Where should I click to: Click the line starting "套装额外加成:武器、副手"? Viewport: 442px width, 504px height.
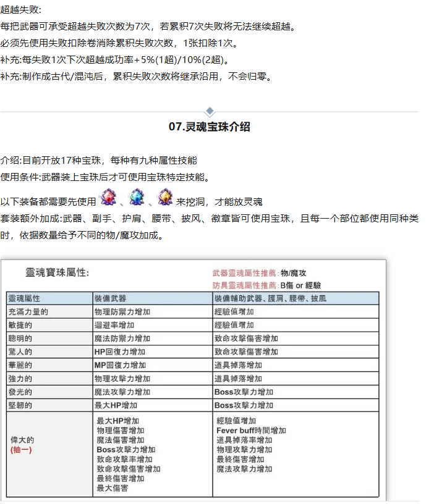click(x=210, y=219)
